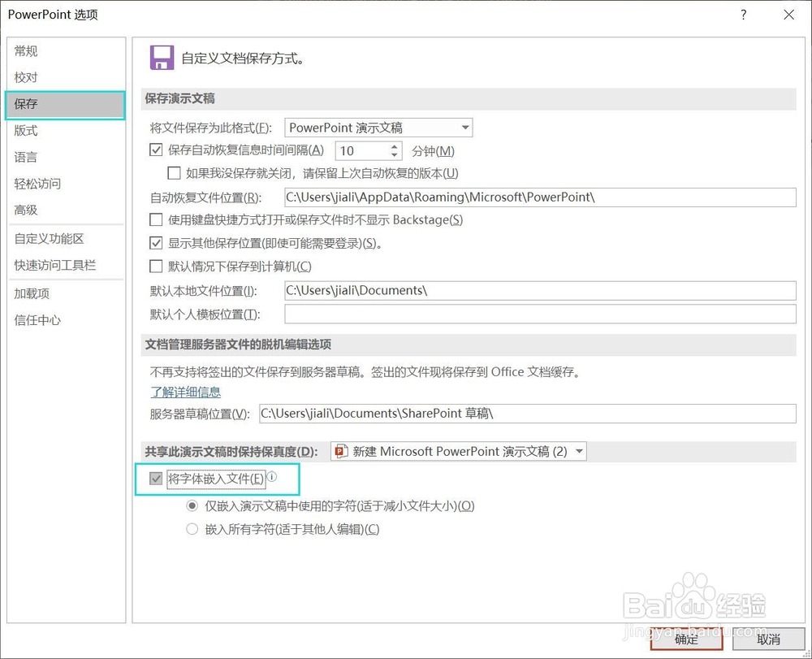Open the 版式 options category
The height and width of the screenshot is (659, 812).
click(x=26, y=131)
